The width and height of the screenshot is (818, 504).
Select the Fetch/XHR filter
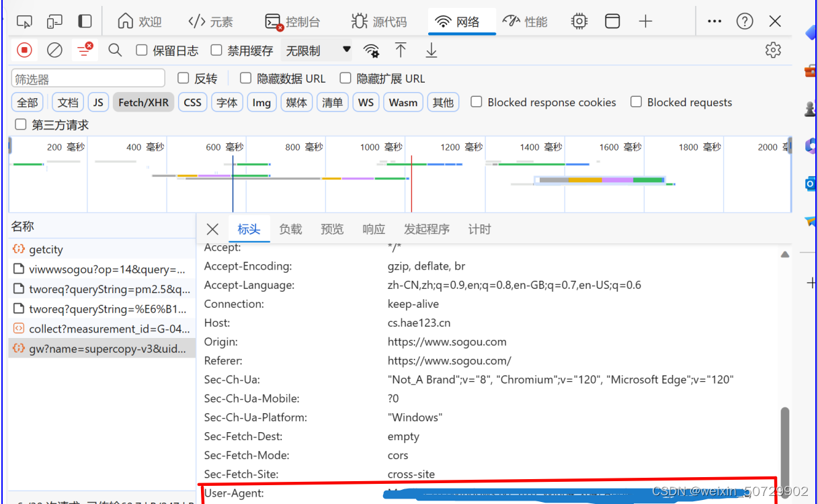[x=143, y=102]
